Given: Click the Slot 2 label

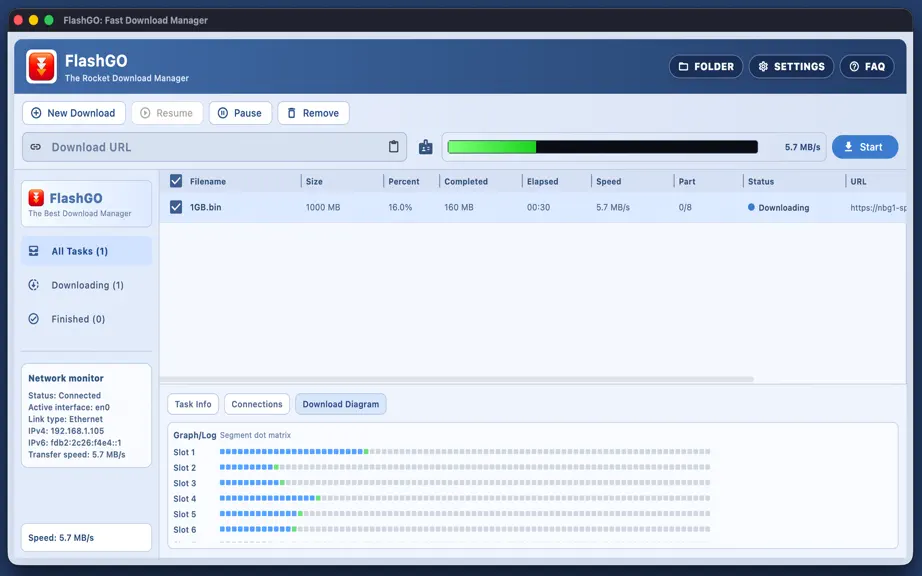Looking at the screenshot, I should [x=184, y=468].
